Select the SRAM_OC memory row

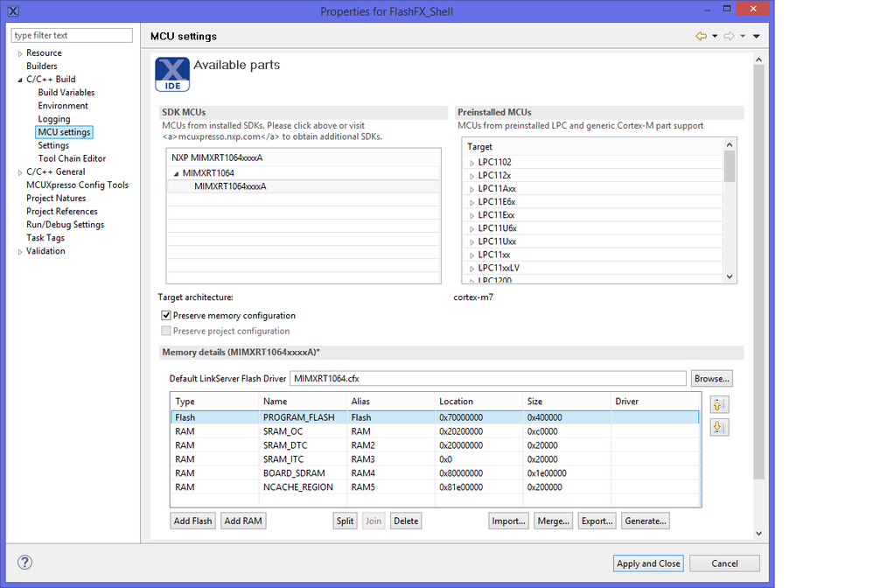(435, 431)
